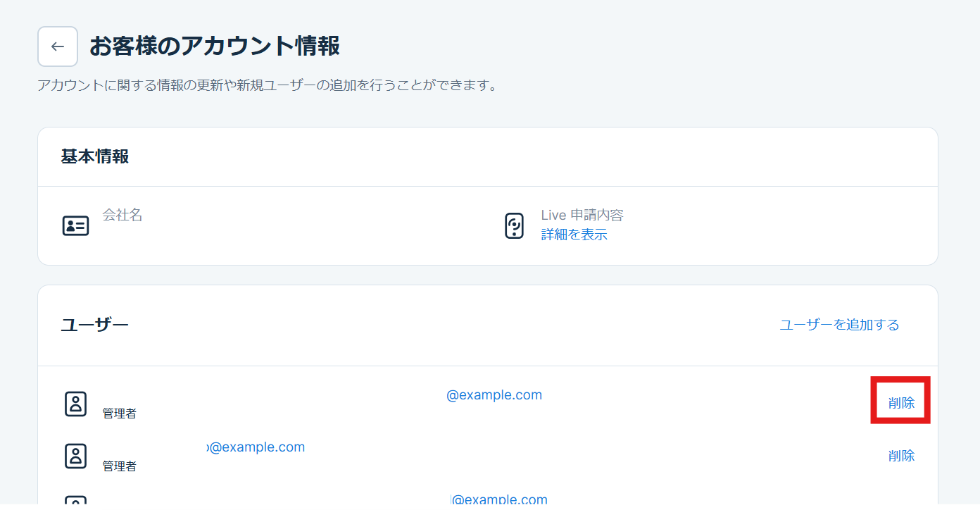980x510 pixels.
Task: Click ユーザーを追加する to add a user
Action: point(839,325)
